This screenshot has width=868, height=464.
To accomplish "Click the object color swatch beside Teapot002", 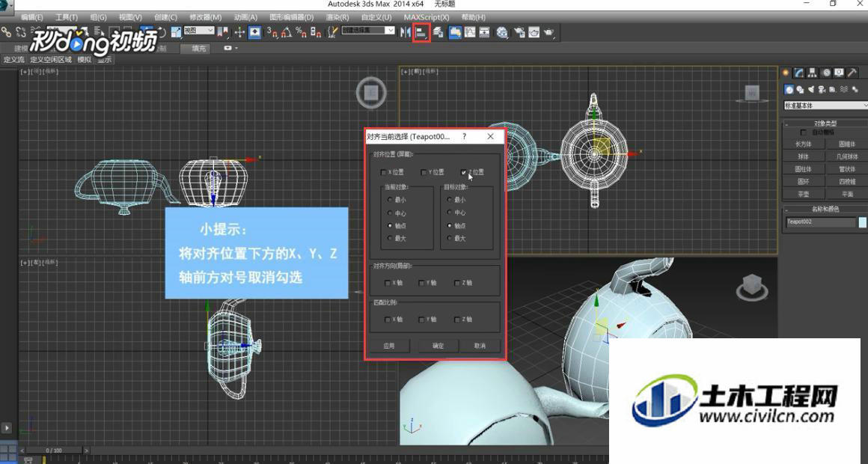I will pos(863,222).
